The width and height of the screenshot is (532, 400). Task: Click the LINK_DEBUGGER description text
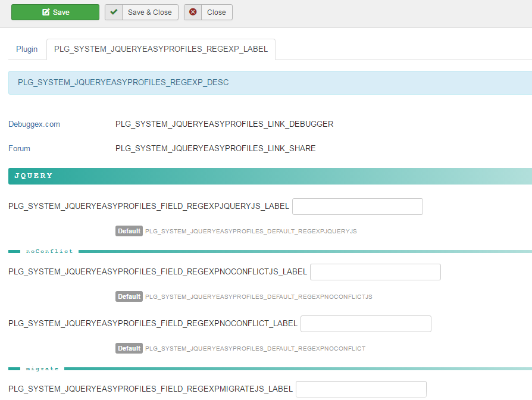click(224, 124)
